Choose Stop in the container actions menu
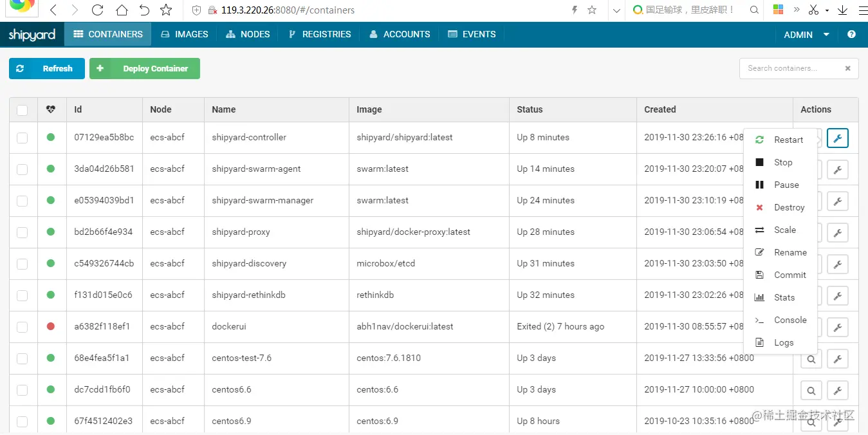 tap(780, 162)
